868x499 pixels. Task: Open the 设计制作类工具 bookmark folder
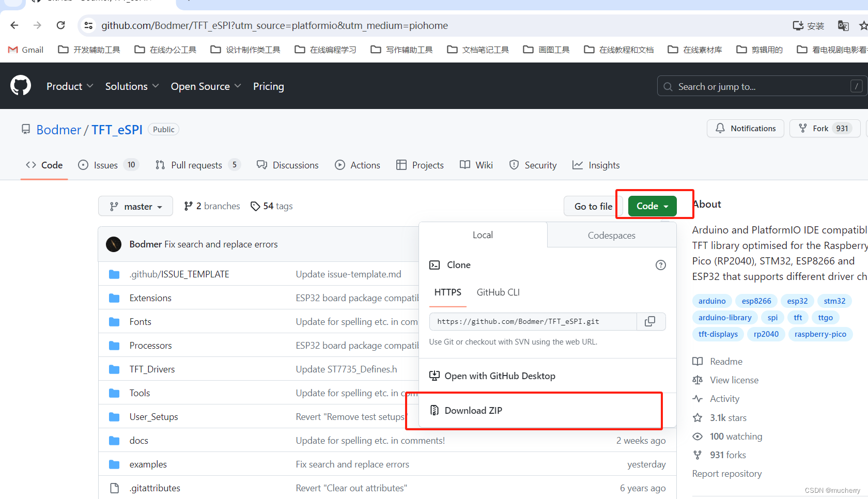(245, 50)
